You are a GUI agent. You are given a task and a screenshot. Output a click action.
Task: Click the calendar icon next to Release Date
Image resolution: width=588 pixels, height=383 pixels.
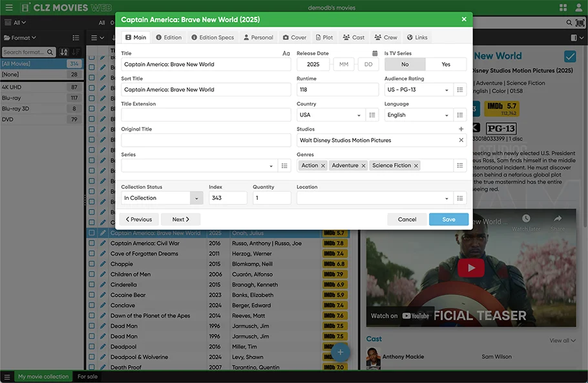click(375, 53)
